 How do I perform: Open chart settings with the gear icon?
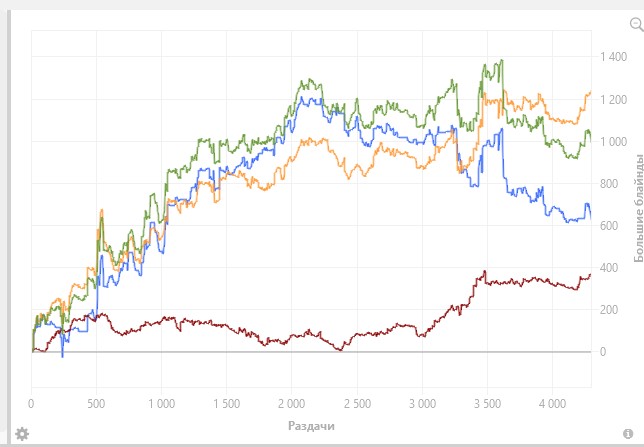[22, 434]
